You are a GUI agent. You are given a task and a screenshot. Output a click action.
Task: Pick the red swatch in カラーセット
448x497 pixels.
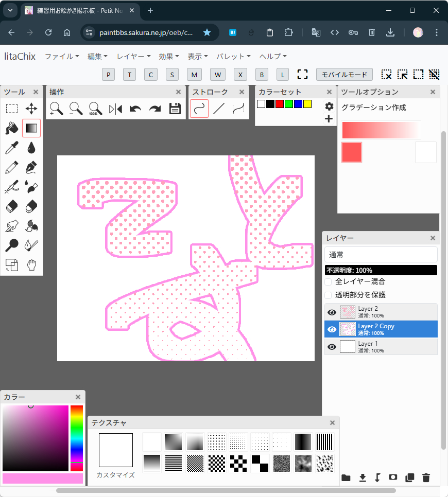click(280, 104)
